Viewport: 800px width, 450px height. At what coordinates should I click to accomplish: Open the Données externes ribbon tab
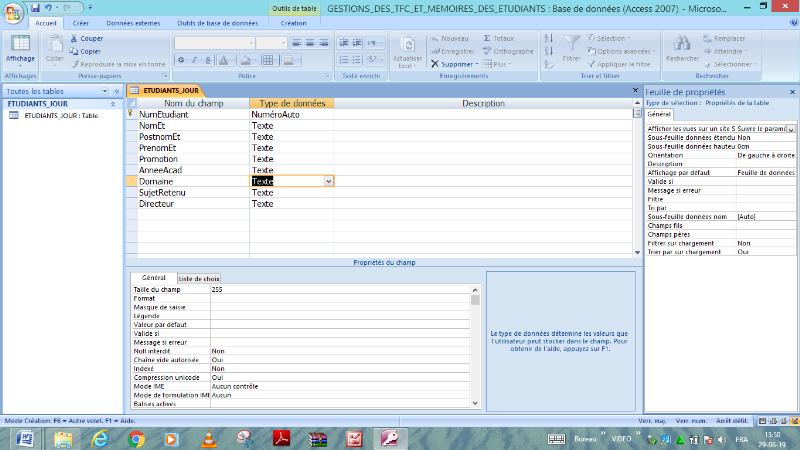131,21
